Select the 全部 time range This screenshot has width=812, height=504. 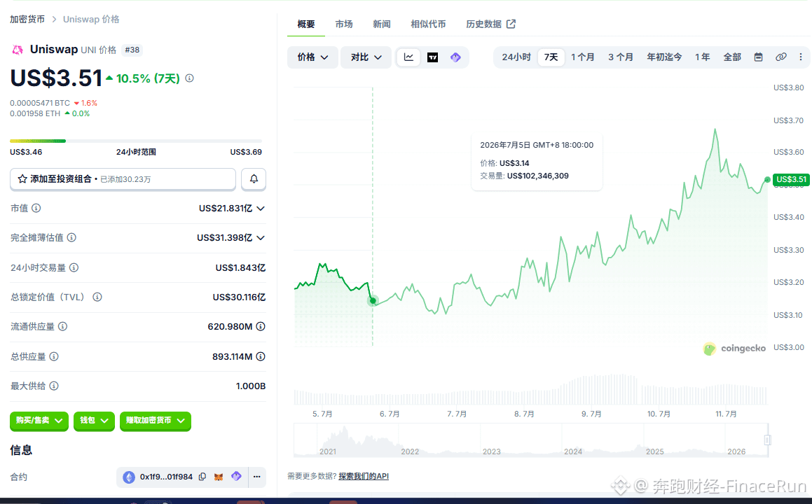pyautogui.click(x=732, y=57)
